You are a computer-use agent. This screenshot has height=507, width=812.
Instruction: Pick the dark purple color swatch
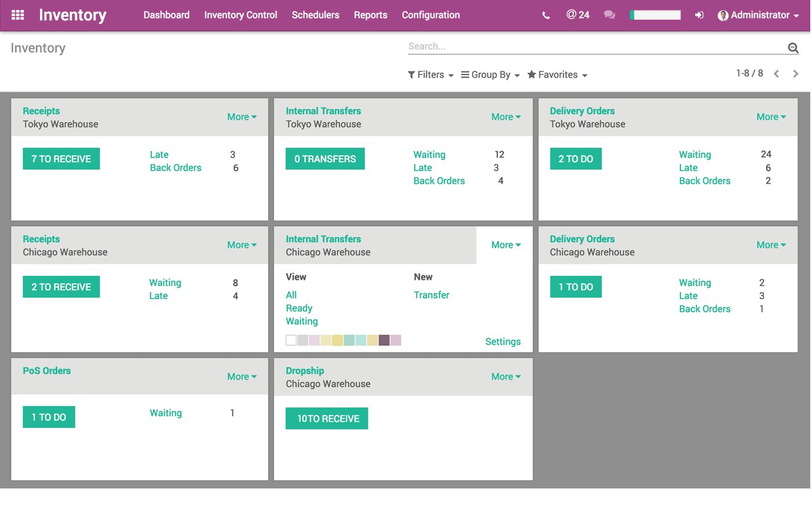[x=384, y=340]
